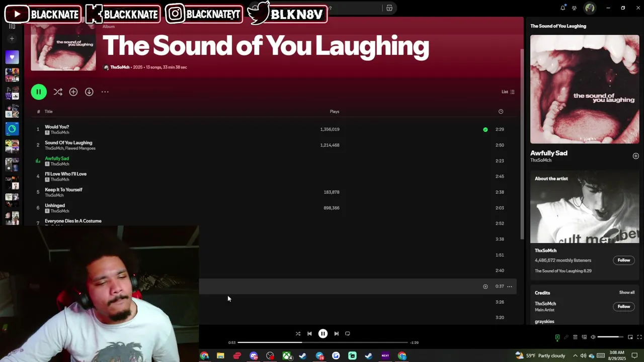644x362 pixels.
Task: Click the taskbar clock showing 3:08 AM
Action: [616, 356]
